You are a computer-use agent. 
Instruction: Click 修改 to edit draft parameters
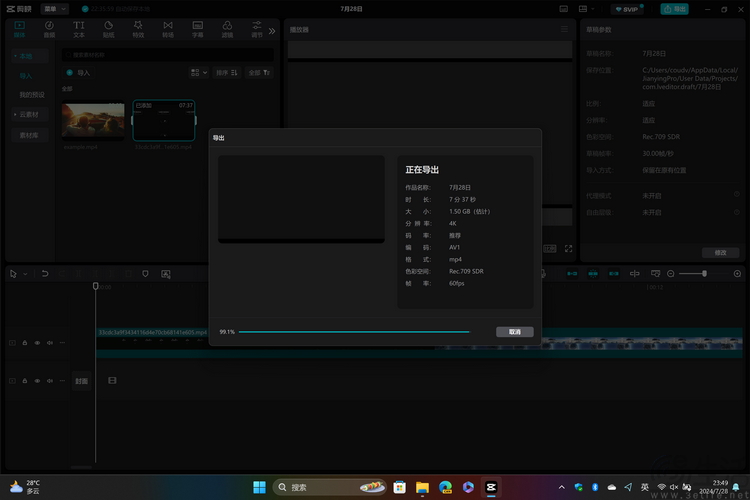point(720,253)
